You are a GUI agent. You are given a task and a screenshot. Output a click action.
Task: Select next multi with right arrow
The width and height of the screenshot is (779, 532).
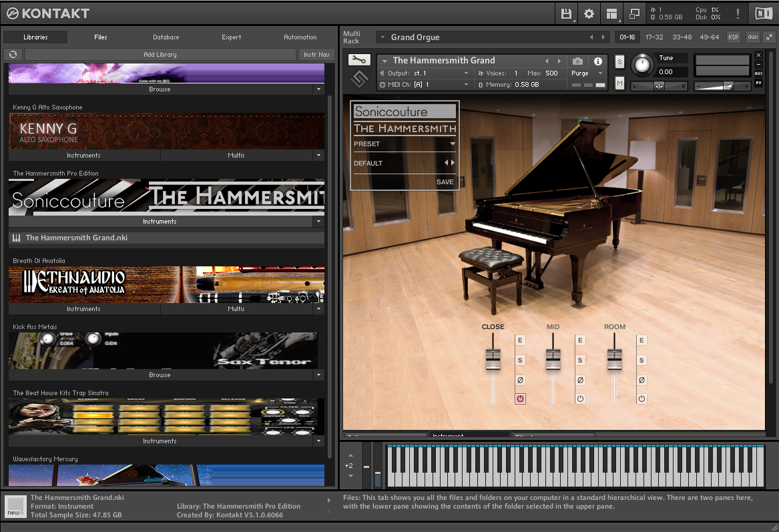(x=603, y=37)
